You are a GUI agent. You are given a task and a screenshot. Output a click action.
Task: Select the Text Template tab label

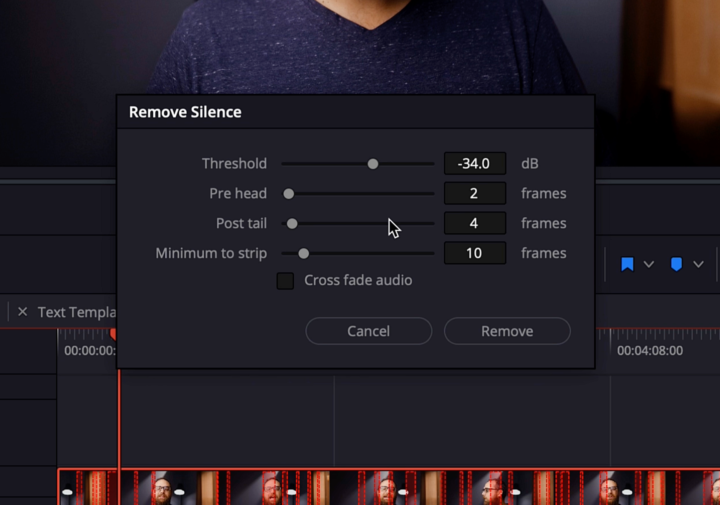(77, 312)
